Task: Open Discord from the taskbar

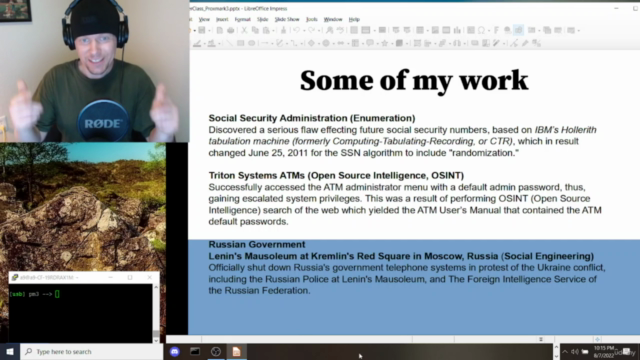Action: coord(175,351)
